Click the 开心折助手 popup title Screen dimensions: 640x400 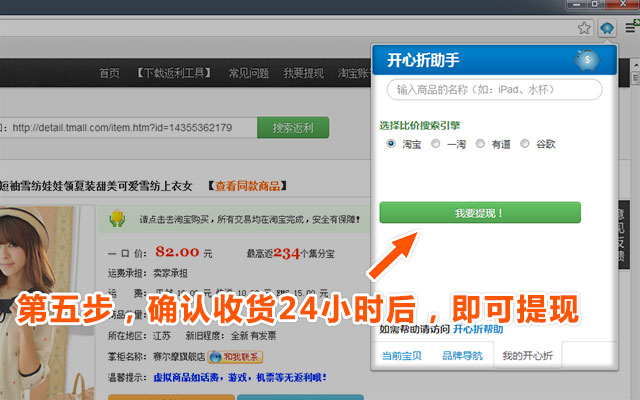click(x=423, y=60)
